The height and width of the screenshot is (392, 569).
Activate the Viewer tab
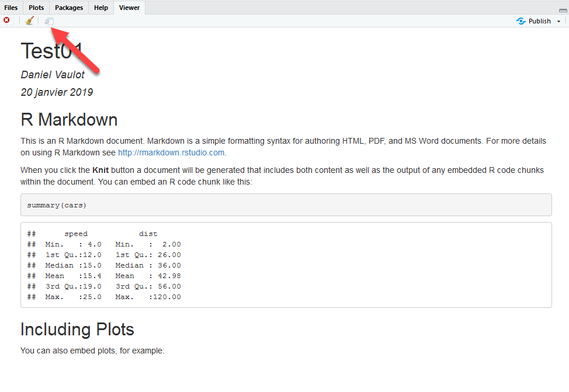[x=129, y=8]
